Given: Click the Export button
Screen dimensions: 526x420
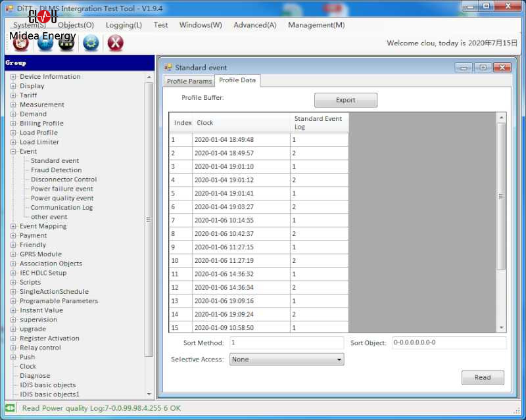Looking at the screenshot, I should (x=345, y=100).
